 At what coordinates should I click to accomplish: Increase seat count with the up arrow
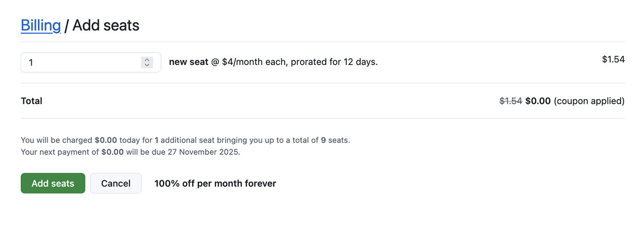147,59
